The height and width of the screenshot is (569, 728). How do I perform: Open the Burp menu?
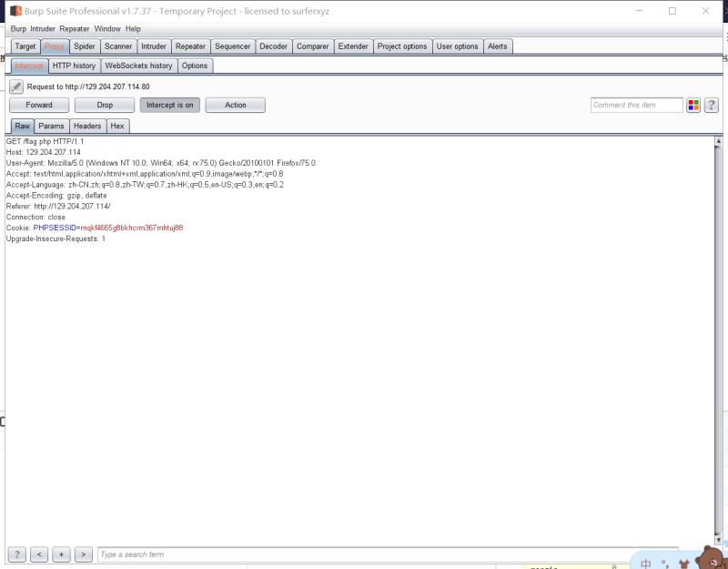coord(18,29)
